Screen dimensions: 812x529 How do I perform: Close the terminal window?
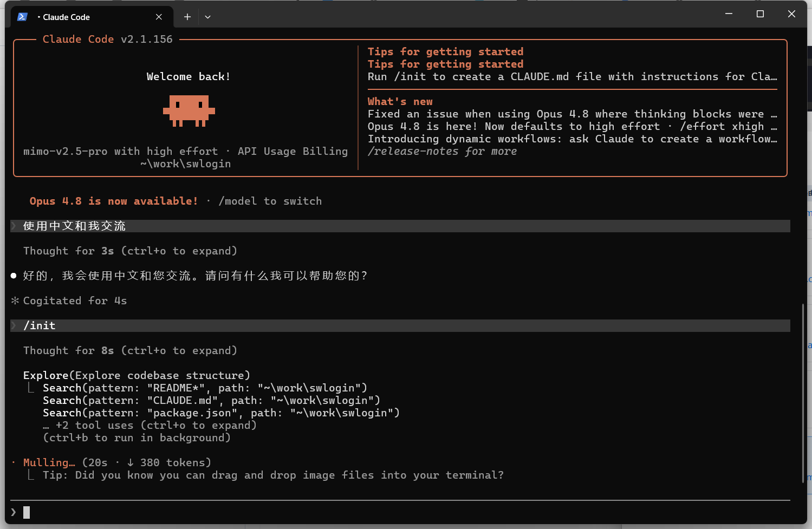click(x=791, y=14)
